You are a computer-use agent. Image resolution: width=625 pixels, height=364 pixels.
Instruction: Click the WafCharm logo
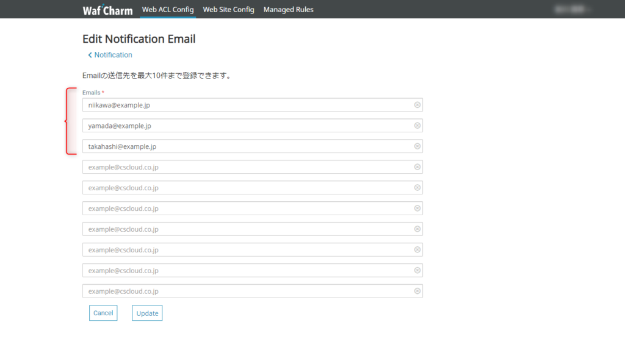coord(107,10)
